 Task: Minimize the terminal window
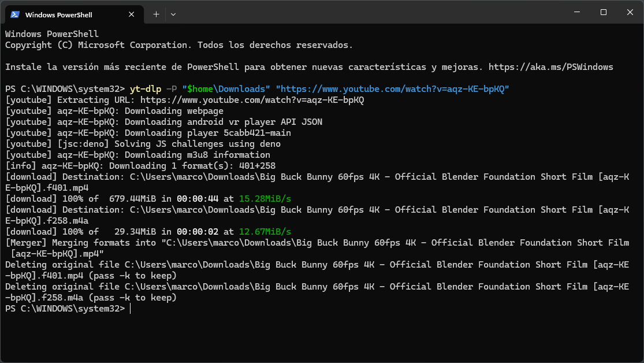click(x=577, y=12)
